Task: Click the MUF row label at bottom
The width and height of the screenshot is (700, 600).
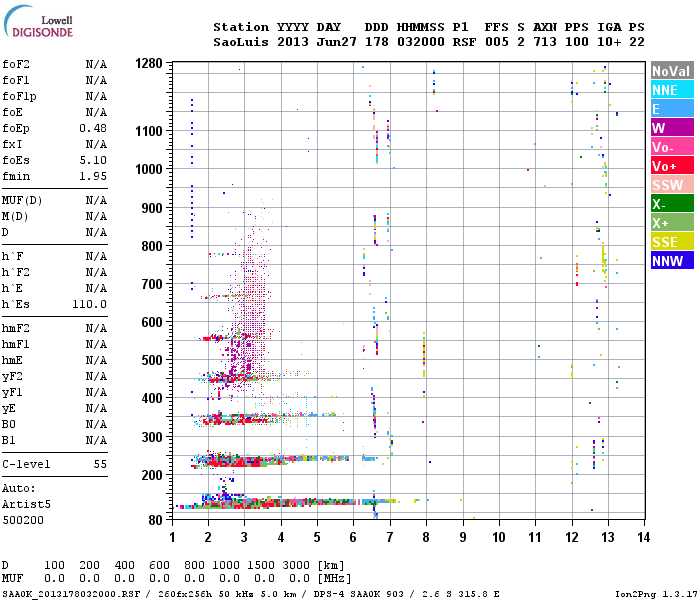Action: tap(12, 578)
